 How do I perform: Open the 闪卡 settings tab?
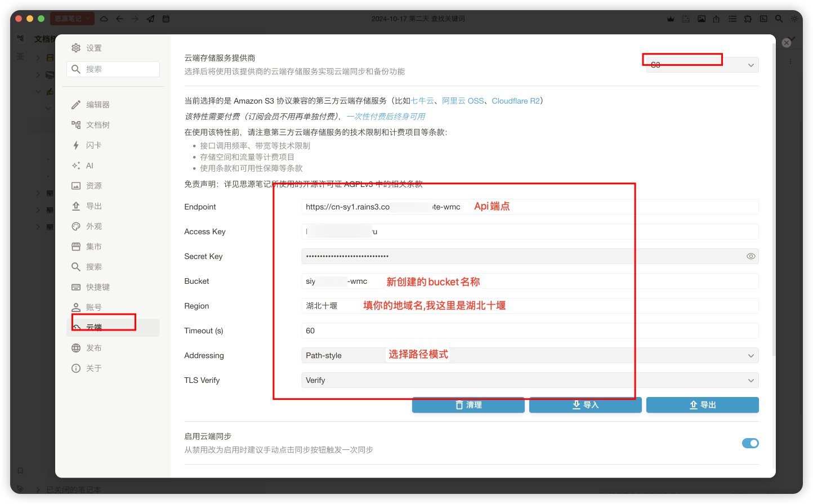pyautogui.click(x=113, y=145)
